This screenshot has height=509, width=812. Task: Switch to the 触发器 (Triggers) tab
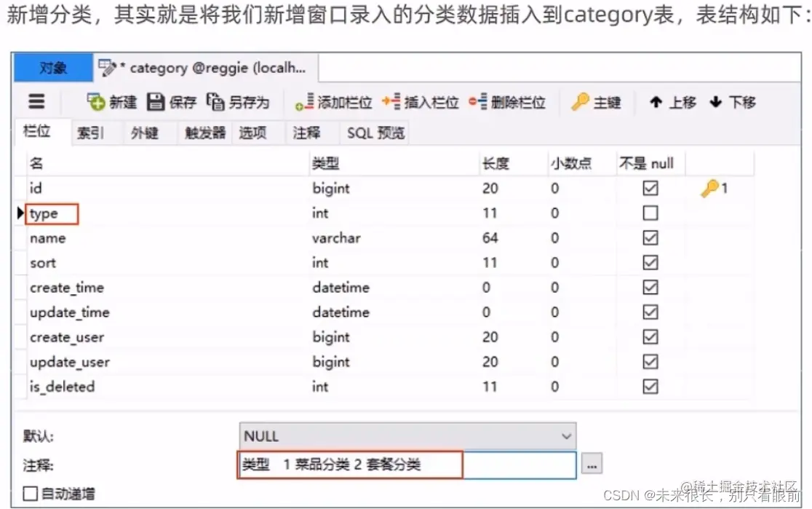point(205,133)
